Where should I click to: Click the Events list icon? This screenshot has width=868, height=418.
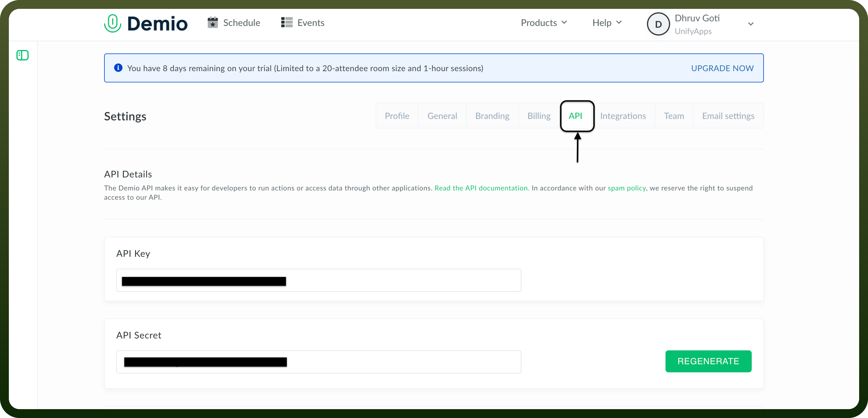287,23
